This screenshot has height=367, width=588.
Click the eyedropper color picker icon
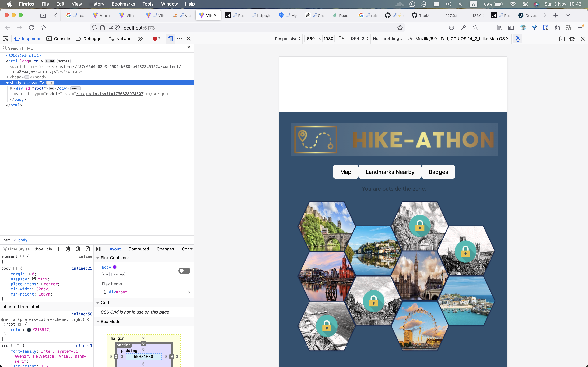coord(188,48)
